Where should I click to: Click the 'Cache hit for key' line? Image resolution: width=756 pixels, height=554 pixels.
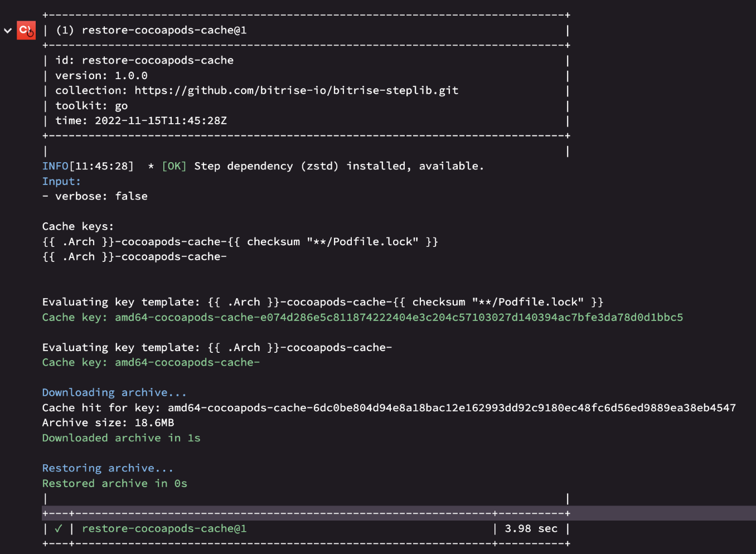click(389, 407)
